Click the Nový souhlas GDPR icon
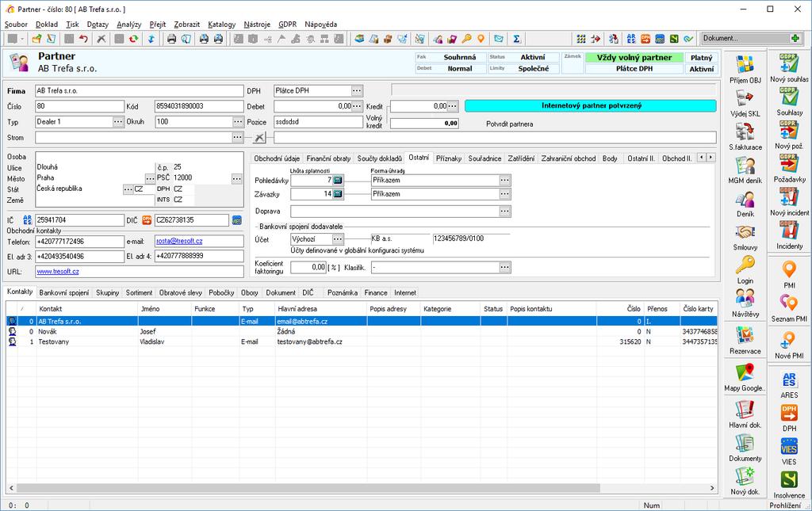This screenshot has height=511, width=812. 789,68
